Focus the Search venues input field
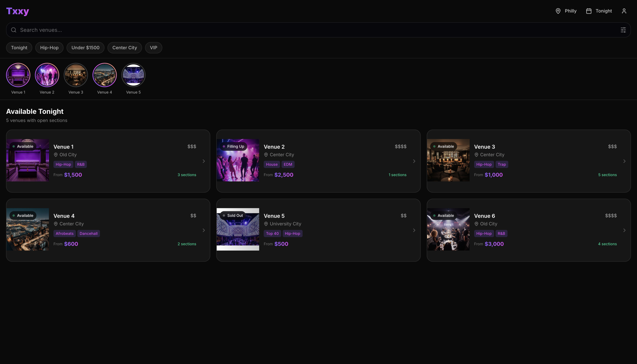This screenshot has width=637, height=364. [318, 30]
